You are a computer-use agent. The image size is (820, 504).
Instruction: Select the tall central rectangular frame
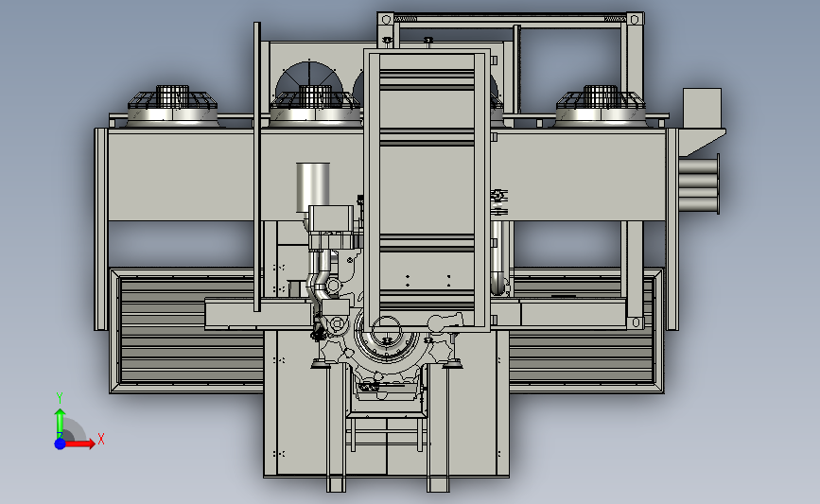pyautogui.click(x=427, y=190)
